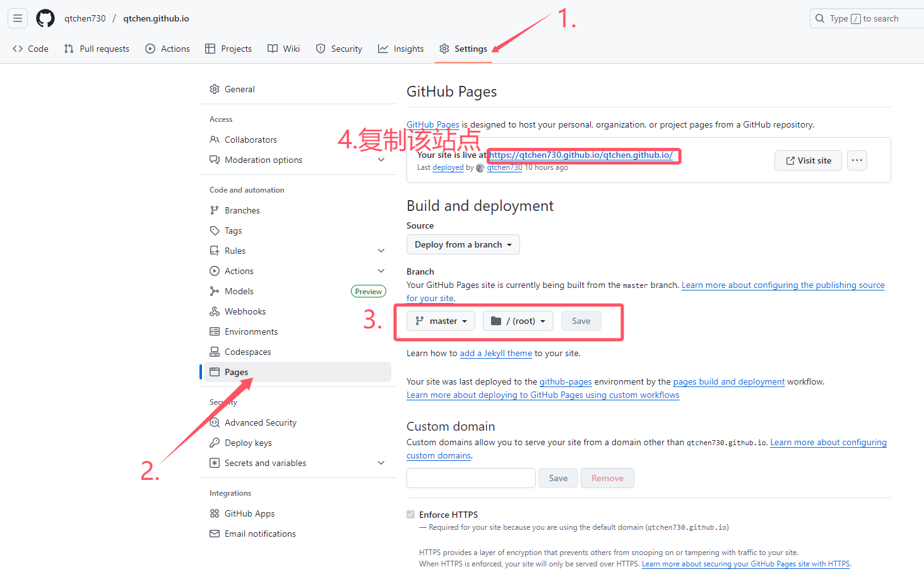Click the Advanced Security shield-search icon
Image resolution: width=924 pixels, height=574 pixels.
215,422
